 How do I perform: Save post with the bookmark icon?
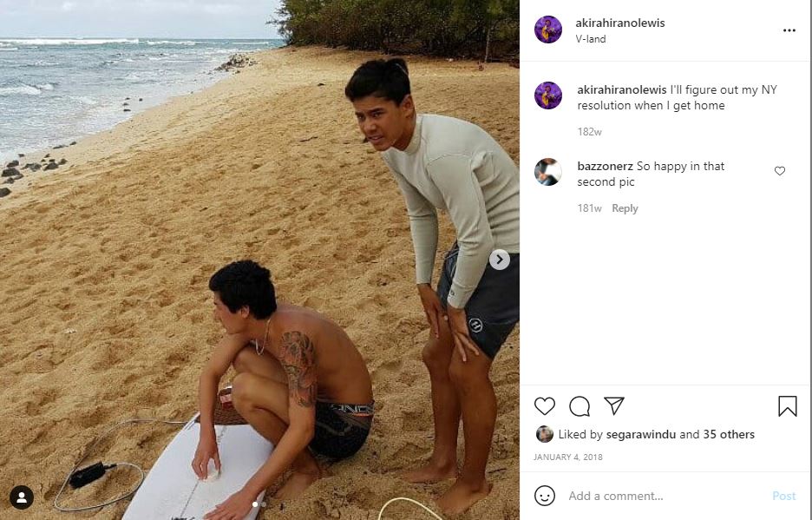coord(787,406)
